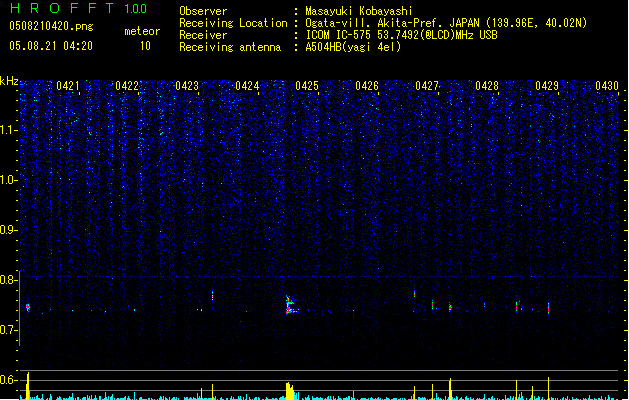
Task: Click the 0.8 kHz axis label
Action: (8, 280)
